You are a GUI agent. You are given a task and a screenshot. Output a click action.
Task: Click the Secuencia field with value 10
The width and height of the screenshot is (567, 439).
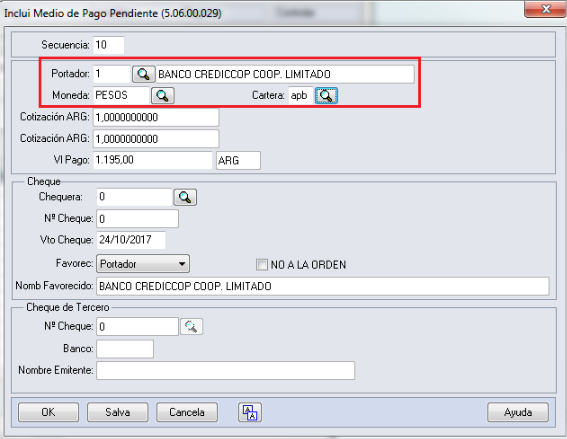tap(108, 45)
